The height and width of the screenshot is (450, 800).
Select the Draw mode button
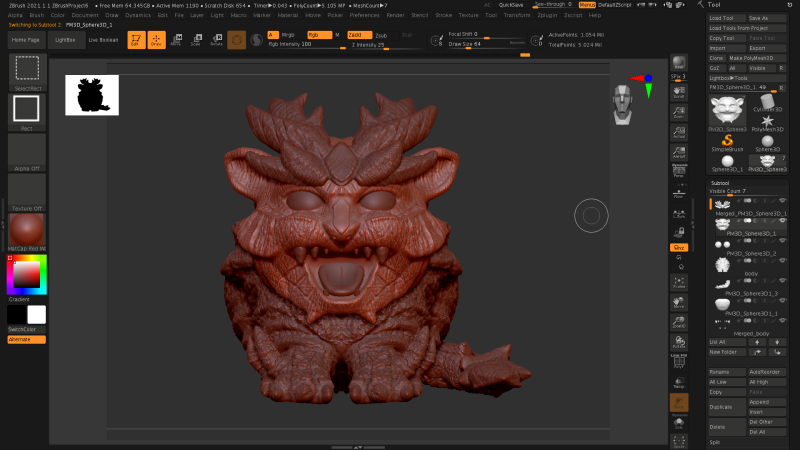156,39
